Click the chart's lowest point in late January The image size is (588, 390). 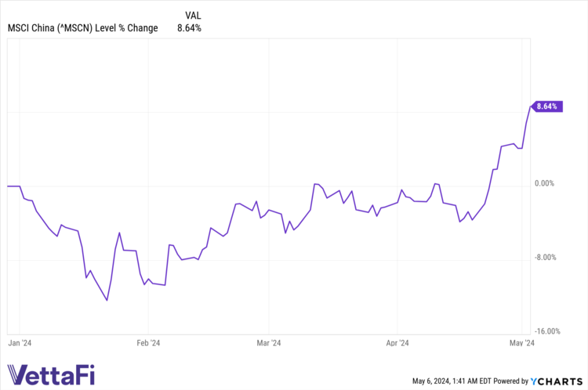(107, 300)
